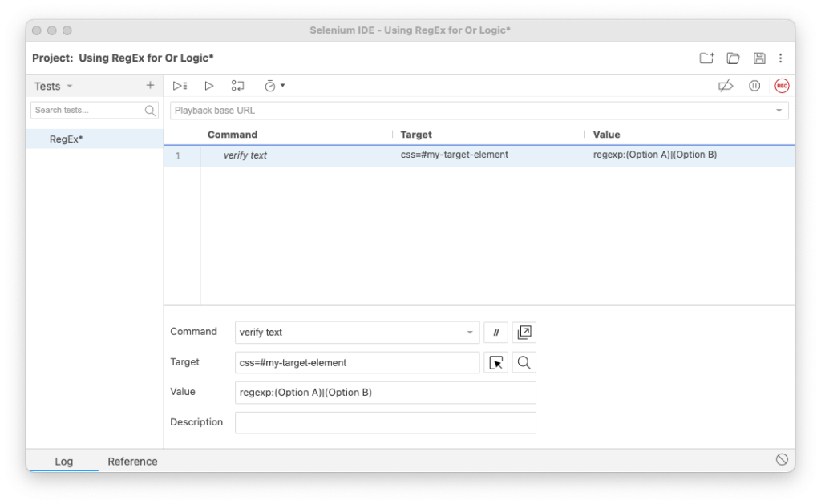The height and width of the screenshot is (504, 821).
Task: Run current test button
Action: pos(209,86)
